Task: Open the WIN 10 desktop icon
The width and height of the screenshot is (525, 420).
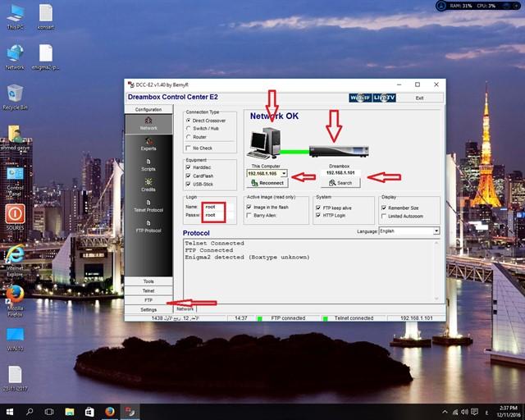Action: coord(15,339)
